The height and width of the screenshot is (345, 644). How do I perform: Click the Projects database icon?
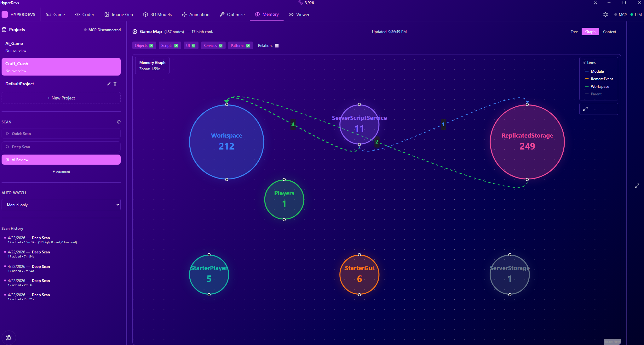pyautogui.click(x=4, y=30)
